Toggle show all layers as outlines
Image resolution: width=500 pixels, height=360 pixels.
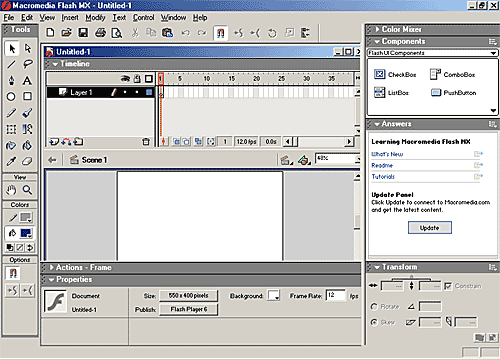pyautogui.click(x=149, y=79)
